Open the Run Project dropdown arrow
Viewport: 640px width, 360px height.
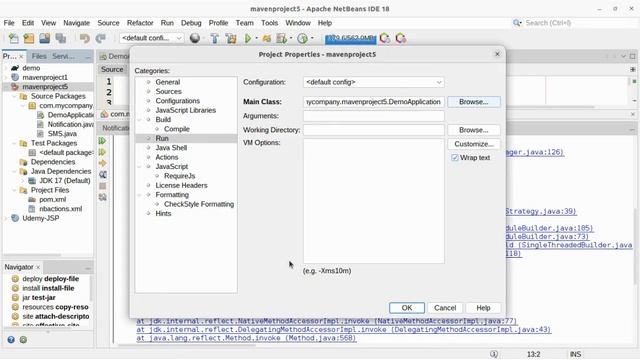(x=257, y=38)
